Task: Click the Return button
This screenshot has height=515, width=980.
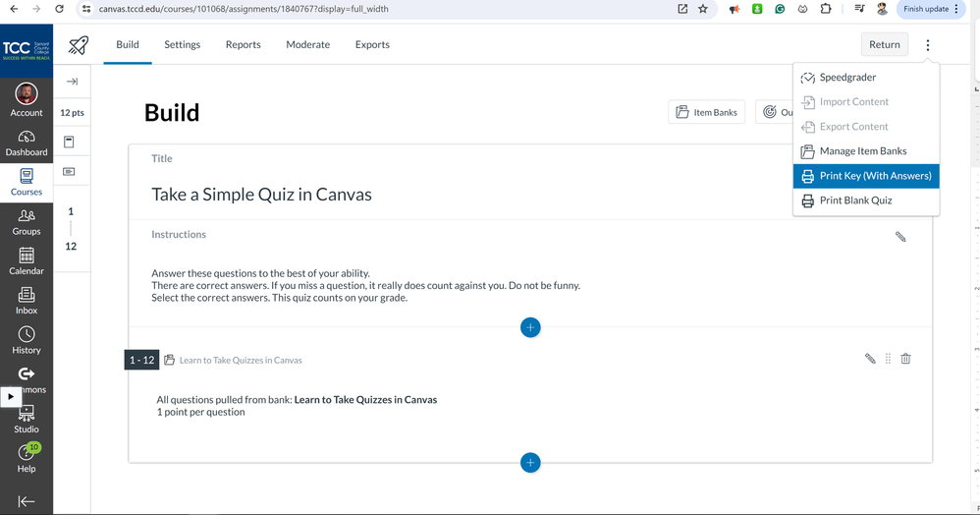Action: (885, 44)
